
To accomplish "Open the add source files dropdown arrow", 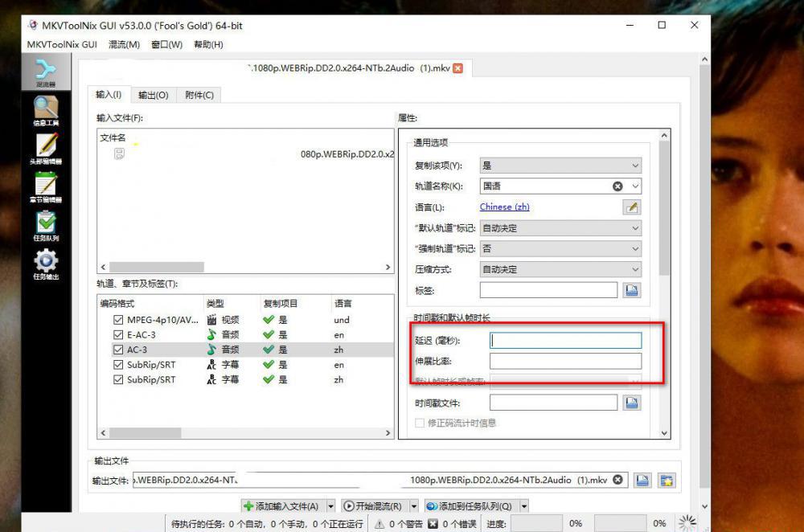I will point(330,506).
